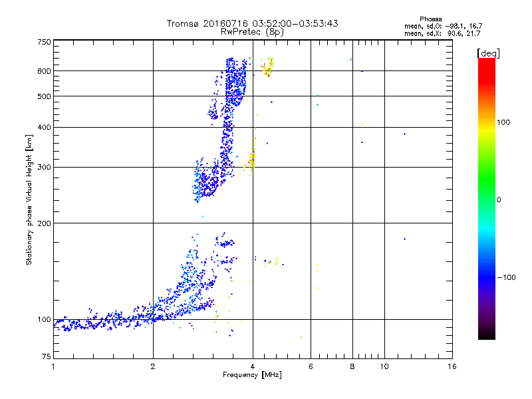Click the black bottom of the colorbar
Screen dimensions: 532x399
pyautogui.click(x=487, y=334)
